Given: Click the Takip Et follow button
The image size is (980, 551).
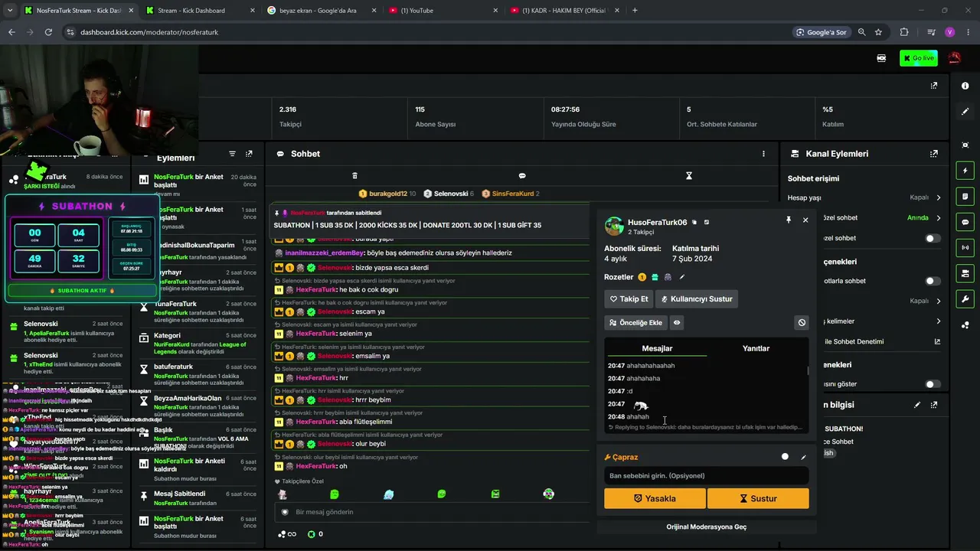Looking at the screenshot, I should point(629,299).
